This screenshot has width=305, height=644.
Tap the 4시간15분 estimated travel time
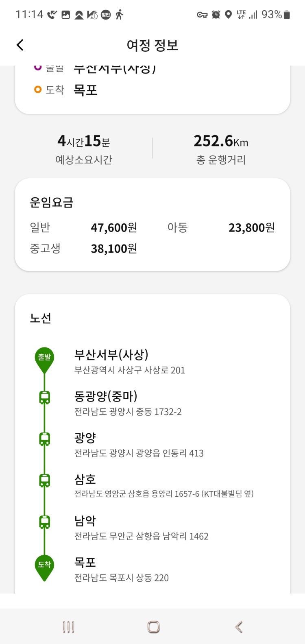tap(84, 141)
